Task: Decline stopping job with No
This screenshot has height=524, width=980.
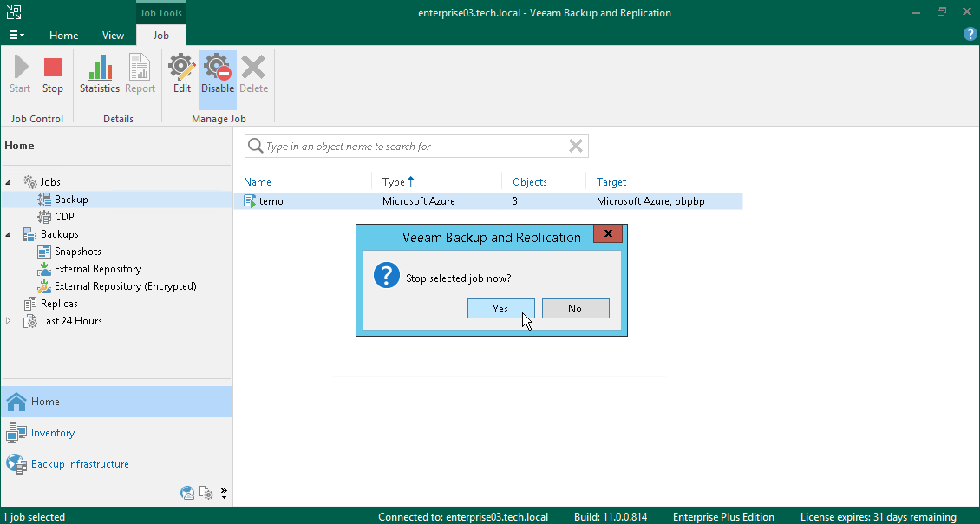Action: point(575,308)
